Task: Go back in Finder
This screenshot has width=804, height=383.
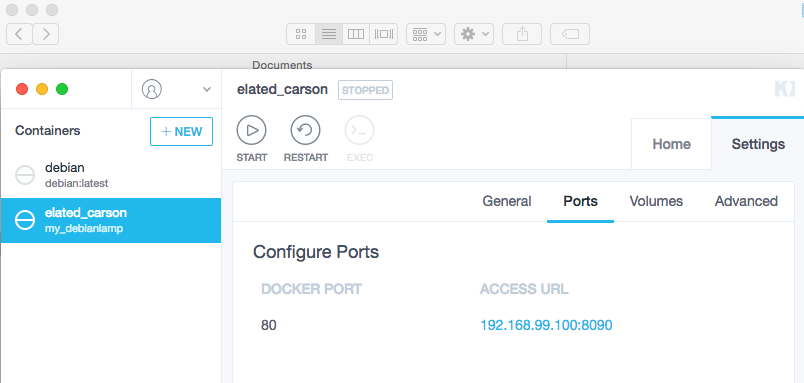Action: click(19, 34)
